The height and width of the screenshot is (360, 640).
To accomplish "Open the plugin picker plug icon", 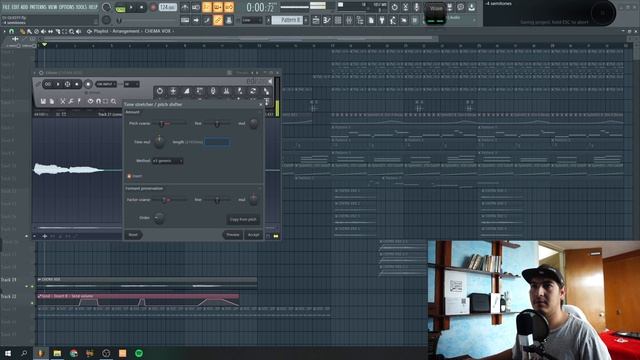I will 382,20.
